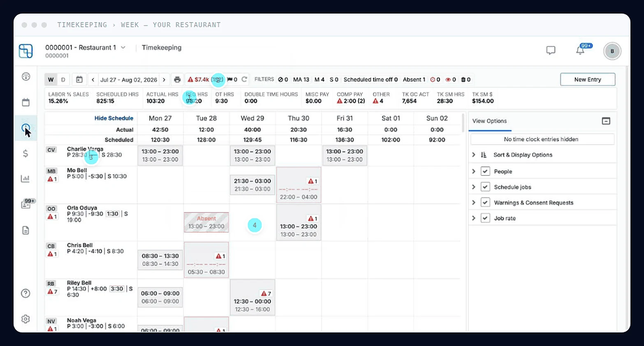The height and width of the screenshot is (346, 644).
Task: Open the schedule calendar icon in sidebar
Action: 26,102
